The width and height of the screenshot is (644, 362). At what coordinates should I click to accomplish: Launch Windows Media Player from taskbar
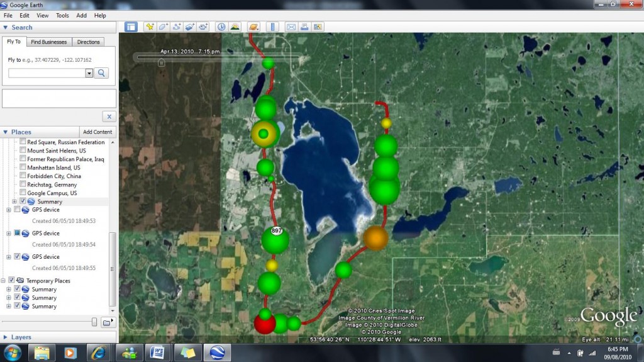click(x=70, y=353)
